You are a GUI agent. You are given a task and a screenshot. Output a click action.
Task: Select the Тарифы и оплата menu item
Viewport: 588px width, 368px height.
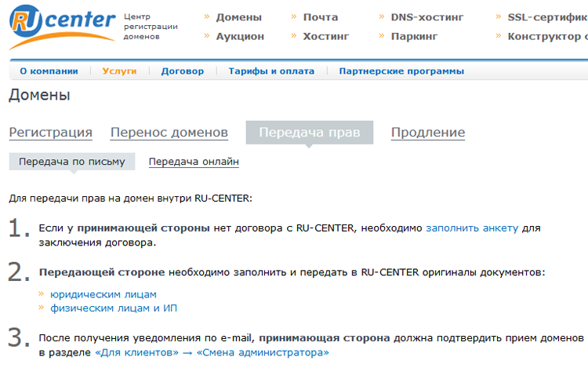pos(271,71)
